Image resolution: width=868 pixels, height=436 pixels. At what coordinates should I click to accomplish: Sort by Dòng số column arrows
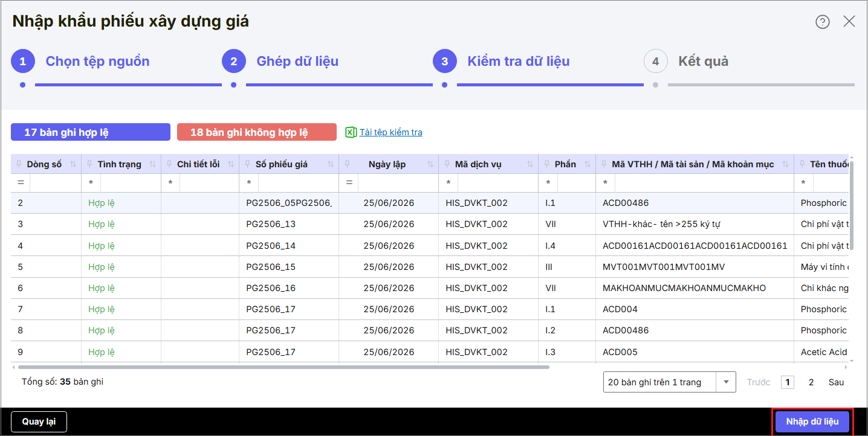click(x=73, y=164)
